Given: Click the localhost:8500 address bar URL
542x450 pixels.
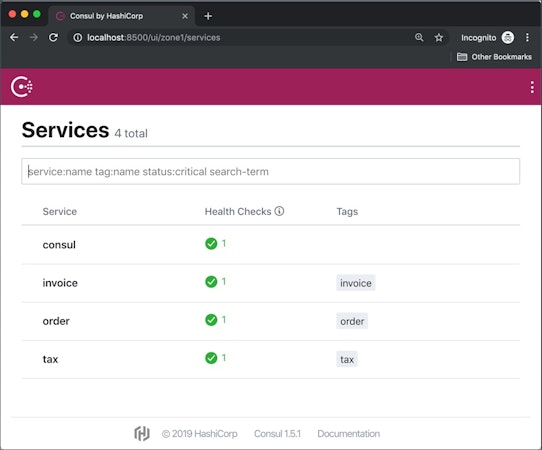Looking at the screenshot, I should [153, 37].
